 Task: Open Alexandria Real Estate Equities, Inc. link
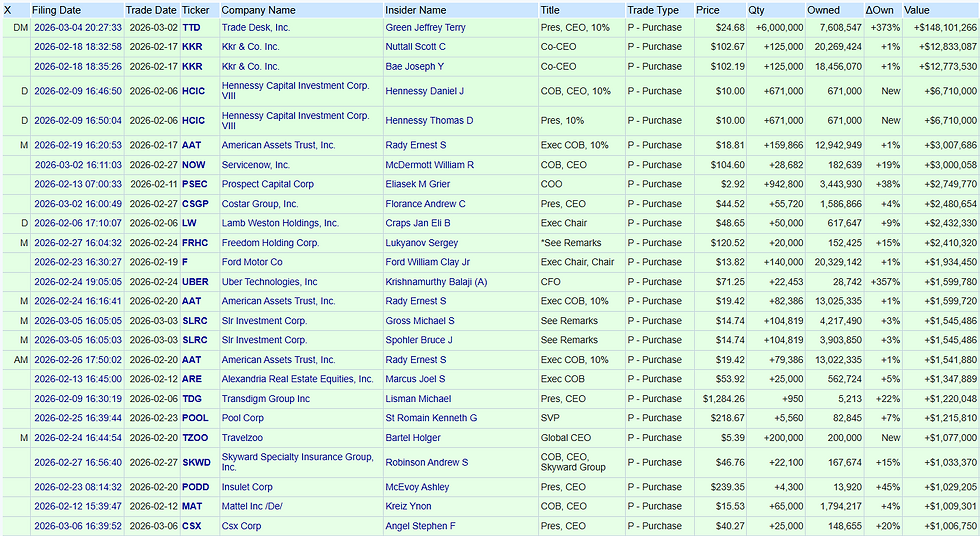(298, 379)
